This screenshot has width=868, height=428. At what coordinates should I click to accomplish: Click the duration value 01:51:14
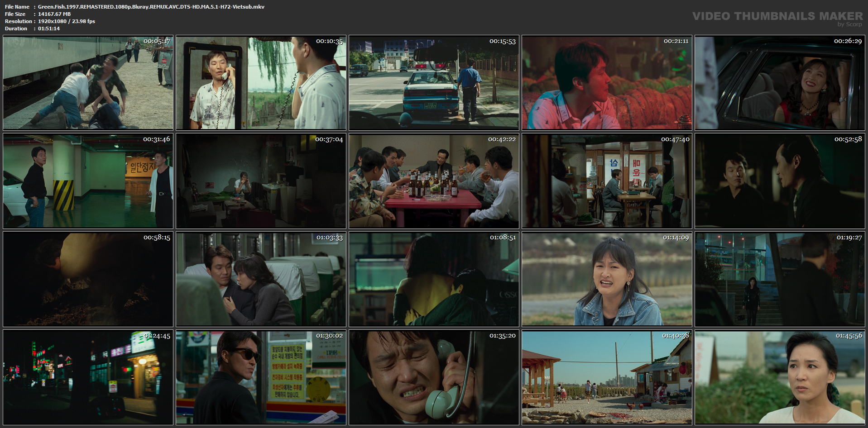[x=49, y=29]
